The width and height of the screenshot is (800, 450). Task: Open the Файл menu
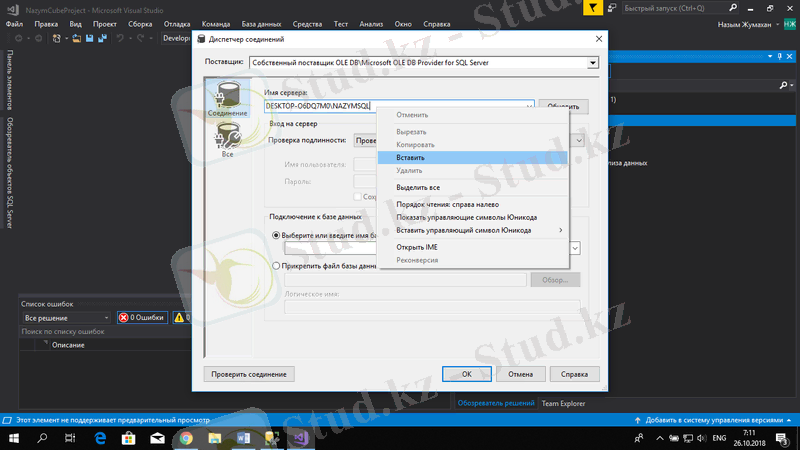click(x=14, y=24)
